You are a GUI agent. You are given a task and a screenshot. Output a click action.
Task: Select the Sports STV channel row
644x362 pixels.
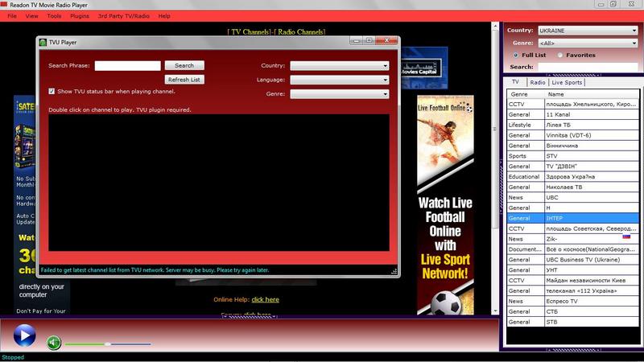pyautogui.click(x=573, y=156)
